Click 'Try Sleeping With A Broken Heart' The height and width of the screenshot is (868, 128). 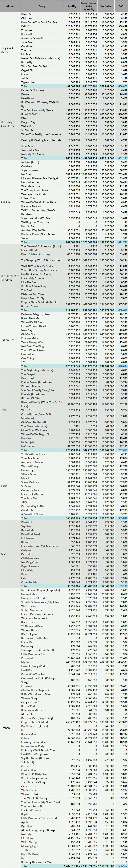(42, 260)
